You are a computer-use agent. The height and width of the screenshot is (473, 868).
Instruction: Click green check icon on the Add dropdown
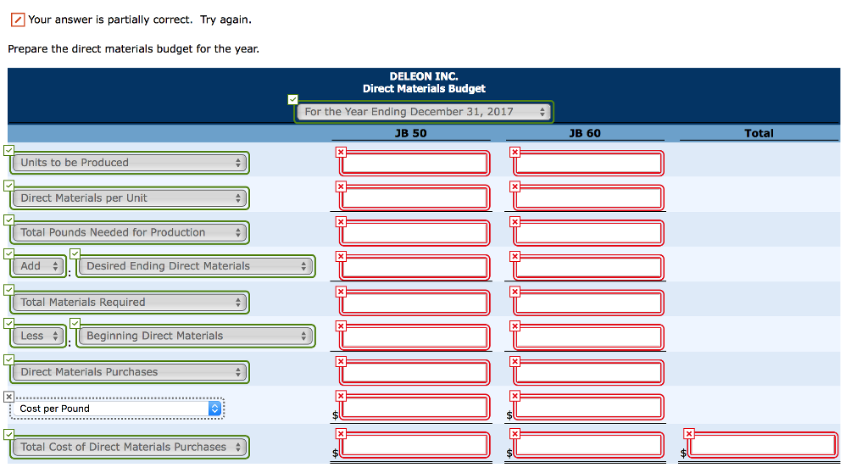pos(8,253)
